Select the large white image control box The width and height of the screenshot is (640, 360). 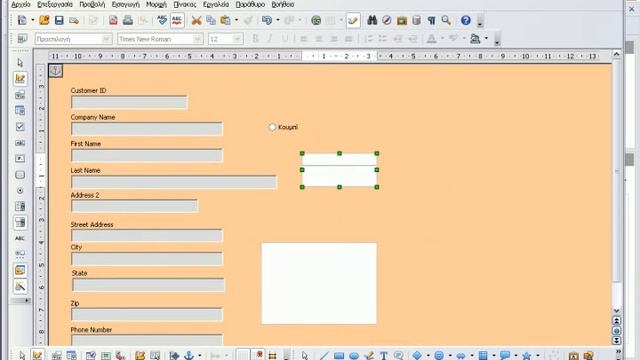319,284
